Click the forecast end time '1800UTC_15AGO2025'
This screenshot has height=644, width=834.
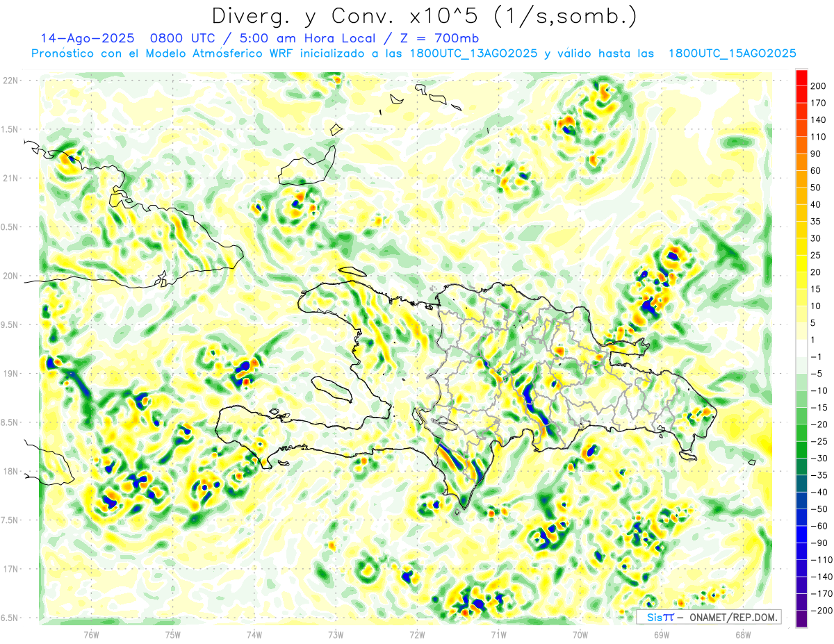pos(732,53)
